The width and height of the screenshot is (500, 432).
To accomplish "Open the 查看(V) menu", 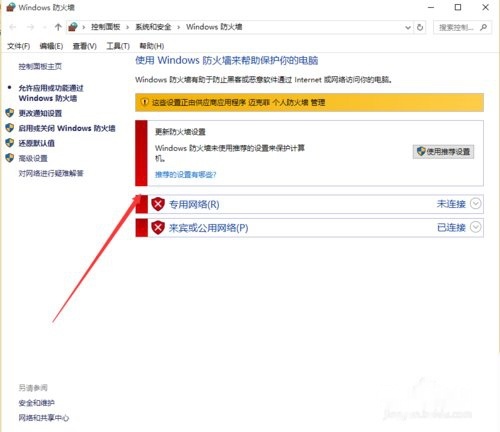I will pos(85,46).
